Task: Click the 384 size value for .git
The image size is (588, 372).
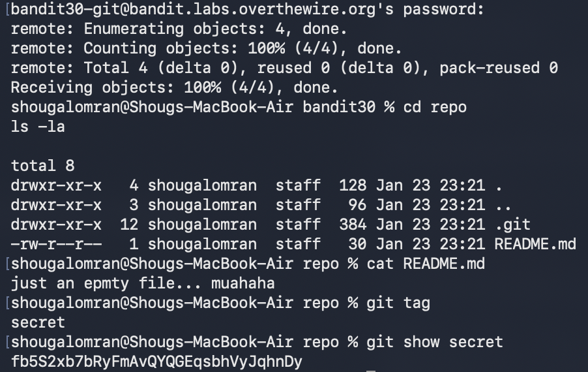Action: click(x=352, y=225)
